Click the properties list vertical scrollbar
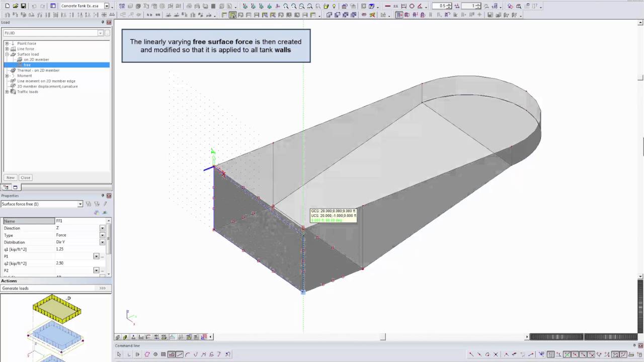 click(x=109, y=247)
